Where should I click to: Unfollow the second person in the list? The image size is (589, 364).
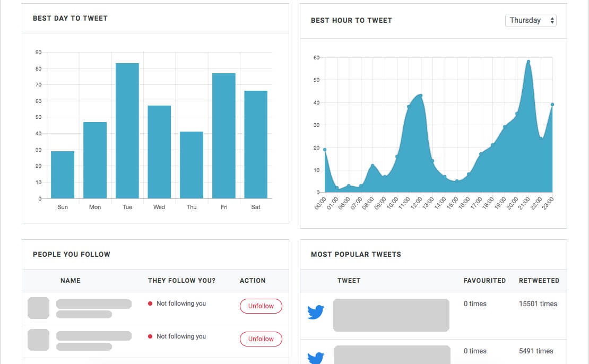[261, 339]
